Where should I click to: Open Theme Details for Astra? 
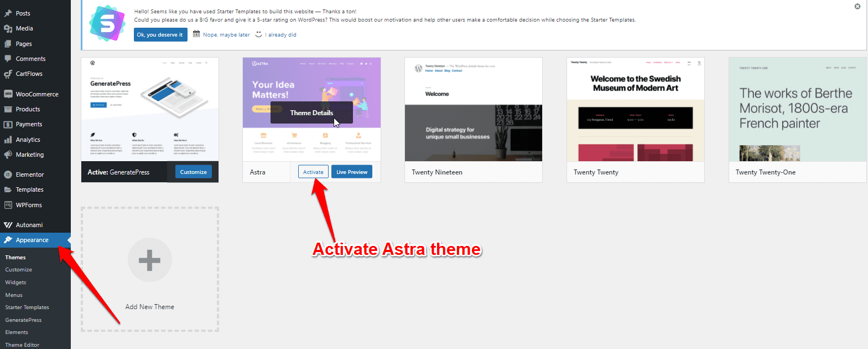coord(311,112)
